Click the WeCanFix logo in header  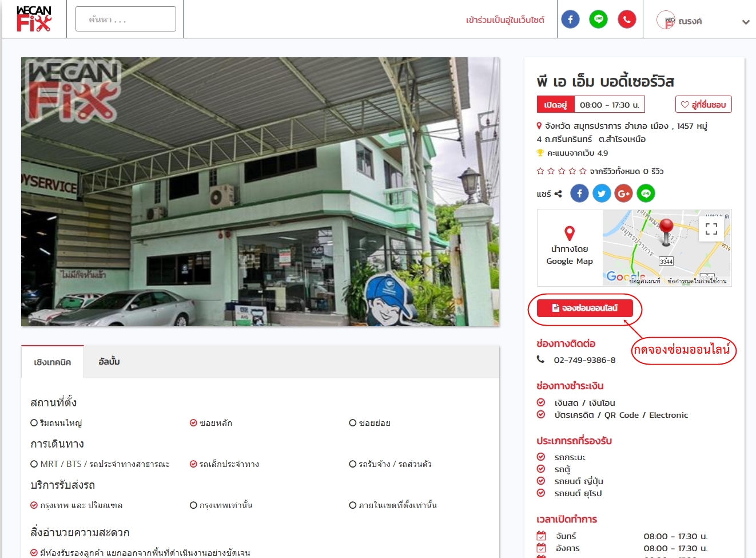[34, 18]
